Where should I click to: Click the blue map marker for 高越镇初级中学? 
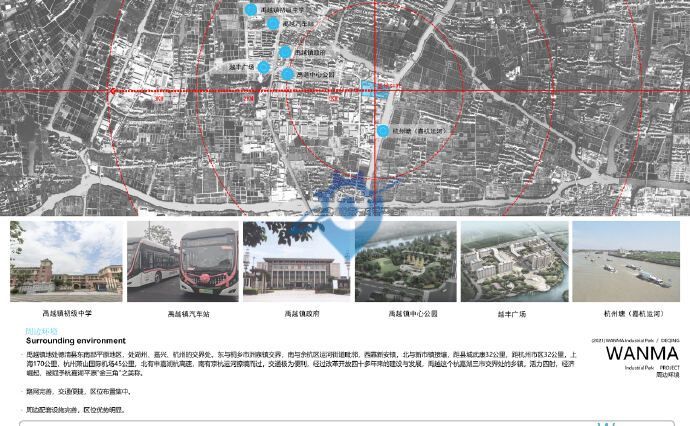(x=251, y=9)
